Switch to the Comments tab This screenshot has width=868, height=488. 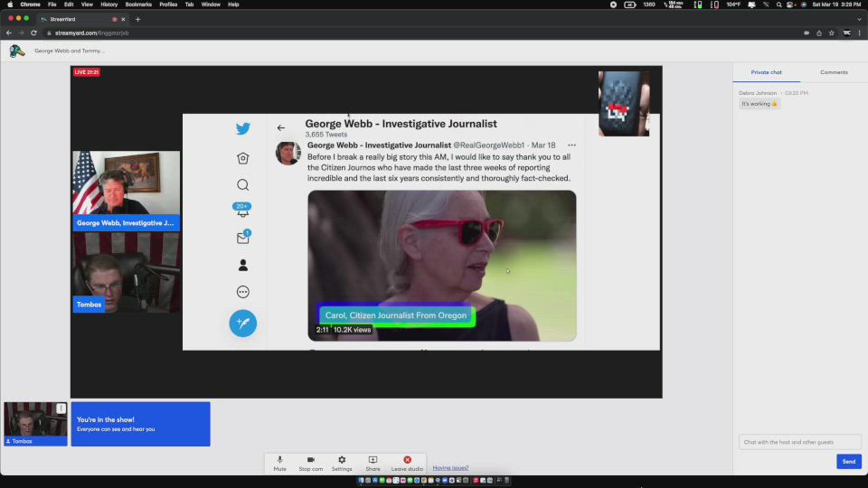[x=834, y=72]
